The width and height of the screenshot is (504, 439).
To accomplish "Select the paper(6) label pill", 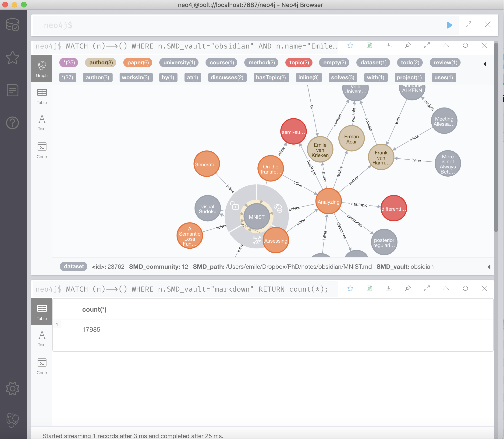I will click(x=138, y=63).
